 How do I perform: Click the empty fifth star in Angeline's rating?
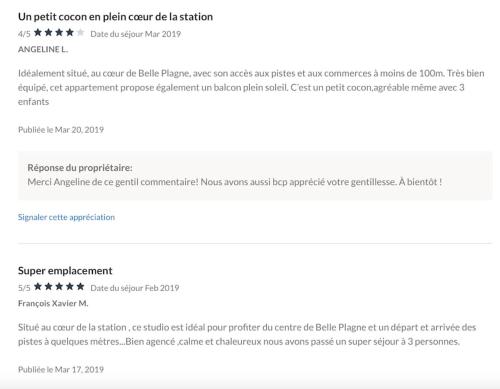click(x=80, y=33)
